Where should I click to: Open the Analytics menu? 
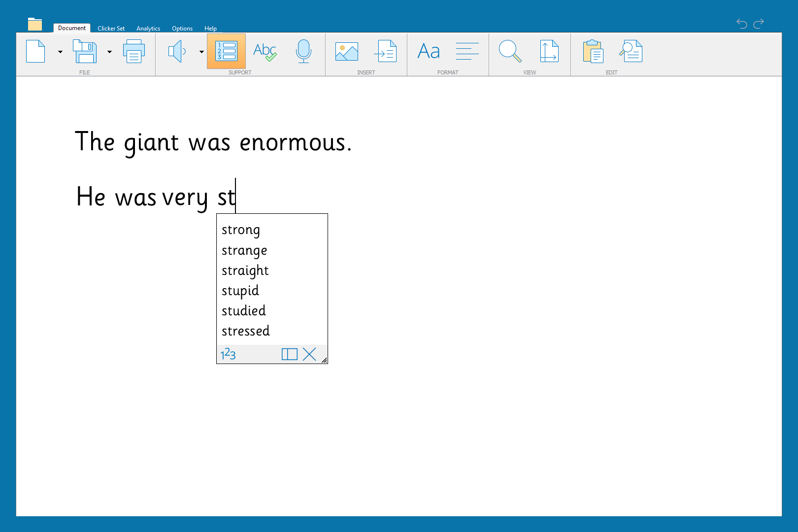click(148, 28)
